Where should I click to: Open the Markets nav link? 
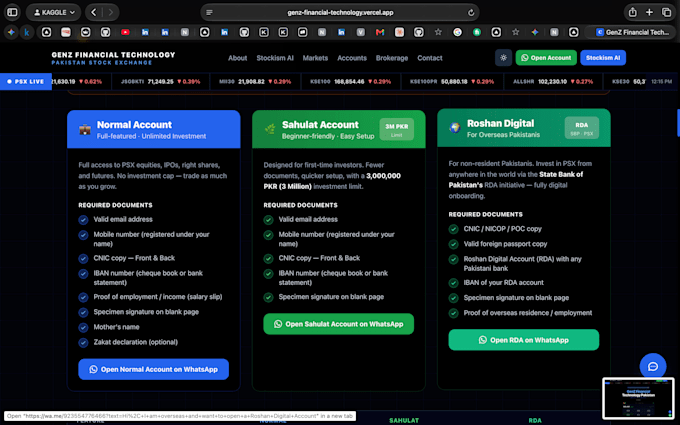(315, 58)
